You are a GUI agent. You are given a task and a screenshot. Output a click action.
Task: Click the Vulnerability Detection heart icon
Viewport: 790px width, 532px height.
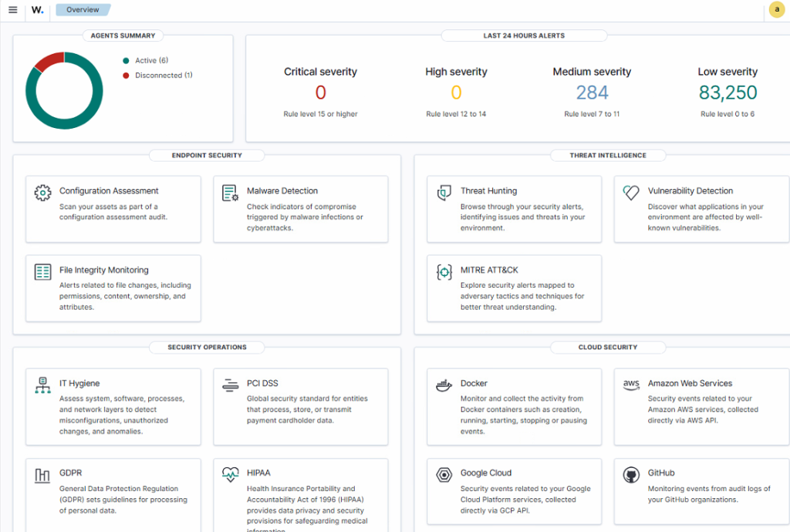(x=631, y=193)
